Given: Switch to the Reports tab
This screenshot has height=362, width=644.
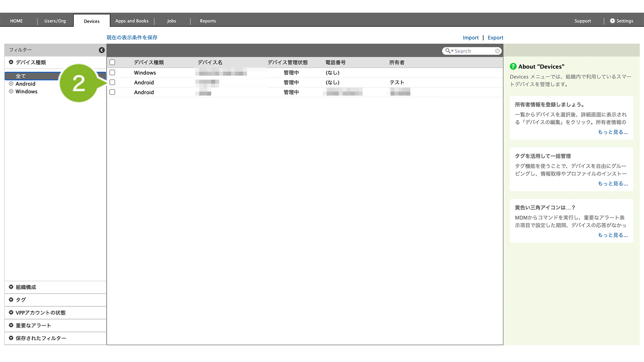Looking at the screenshot, I should [208, 21].
